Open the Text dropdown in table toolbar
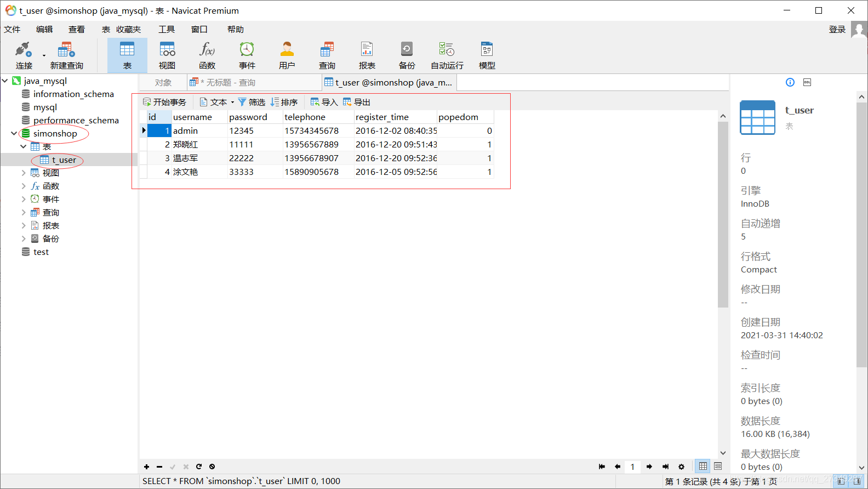 [216, 102]
